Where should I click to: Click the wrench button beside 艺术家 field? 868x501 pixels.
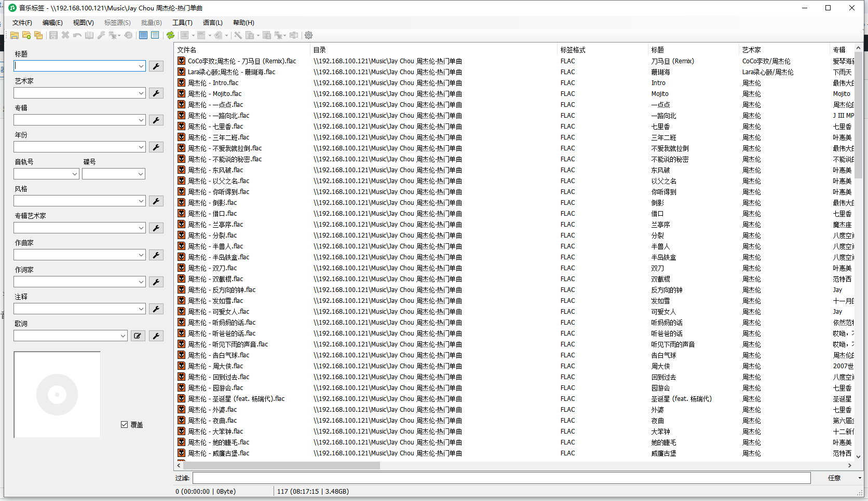[156, 93]
